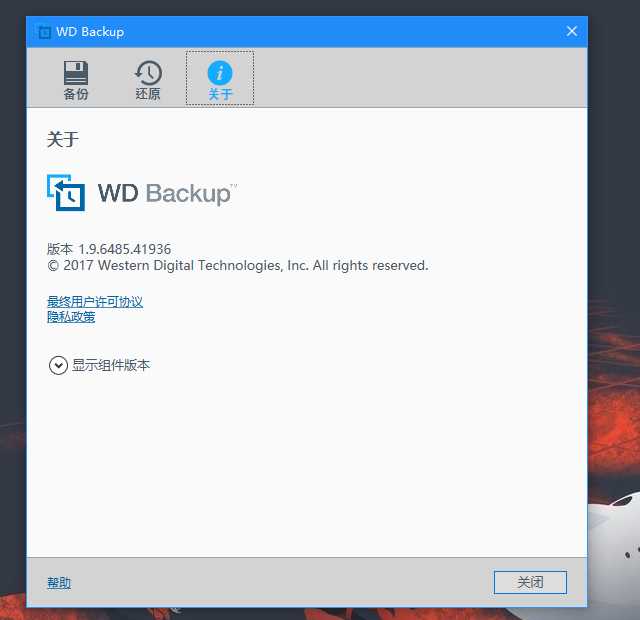Close the WD Backup window
Image resolution: width=640 pixels, height=620 pixels.
tap(571, 31)
